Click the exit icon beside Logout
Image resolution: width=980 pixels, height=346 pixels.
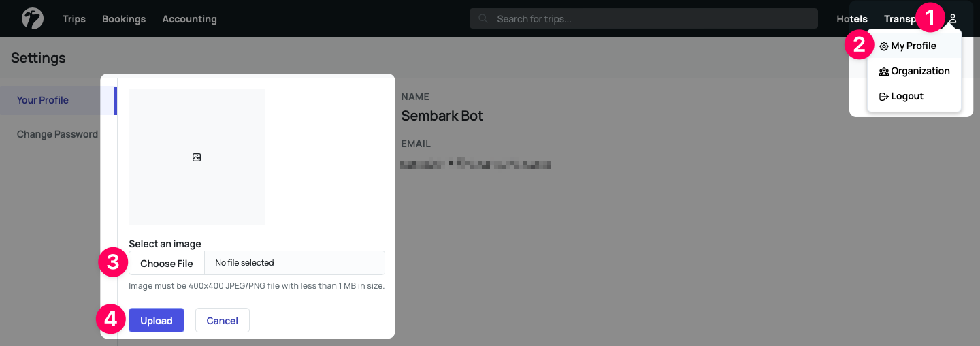tap(884, 97)
